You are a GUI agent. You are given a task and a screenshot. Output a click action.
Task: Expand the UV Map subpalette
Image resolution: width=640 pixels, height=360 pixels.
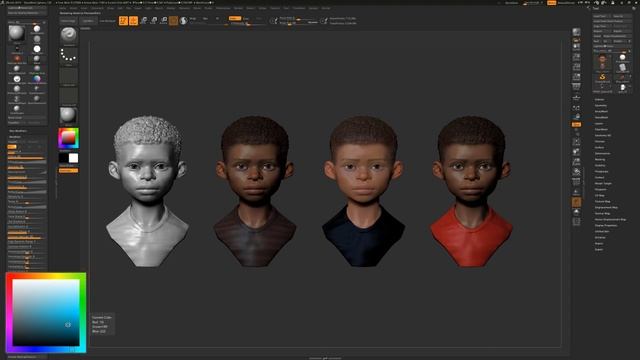click(600, 196)
